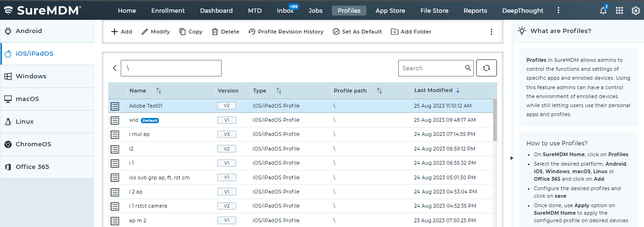The height and width of the screenshot is (227, 644).
Task: Open the Home menu
Action: click(127, 10)
